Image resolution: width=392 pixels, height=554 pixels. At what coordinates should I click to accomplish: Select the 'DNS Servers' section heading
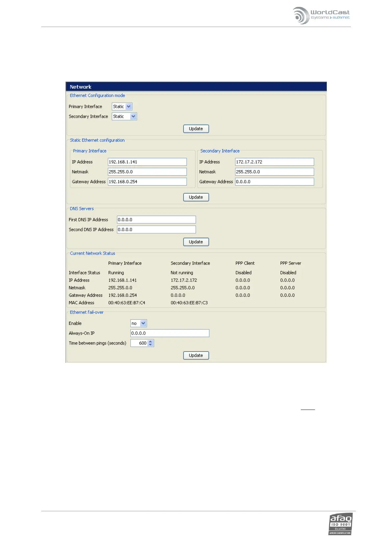click(x=82, y=209)
